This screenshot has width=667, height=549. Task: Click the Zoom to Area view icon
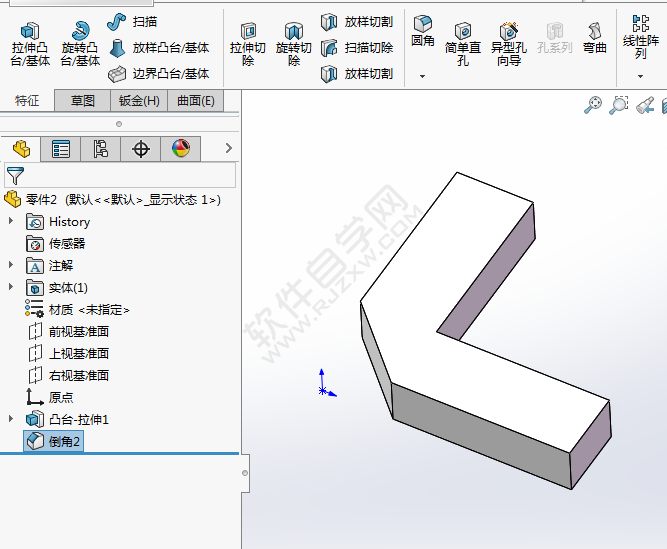coord(619,105)
